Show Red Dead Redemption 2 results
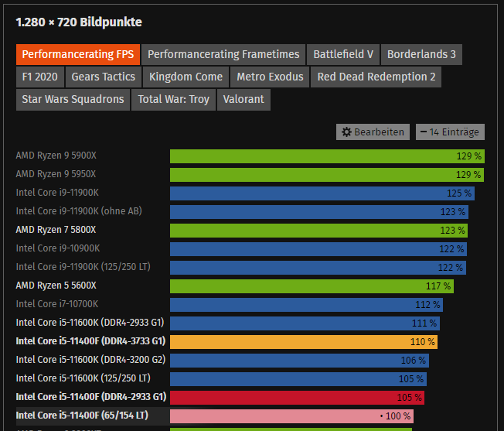504x431 pixels. tap(376, 77)
